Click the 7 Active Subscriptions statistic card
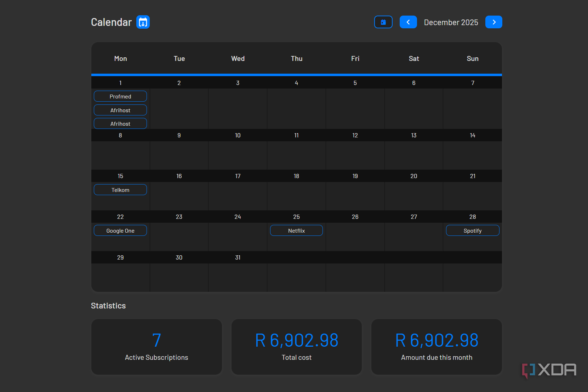The image size is (588, 392). click(156, 347)
